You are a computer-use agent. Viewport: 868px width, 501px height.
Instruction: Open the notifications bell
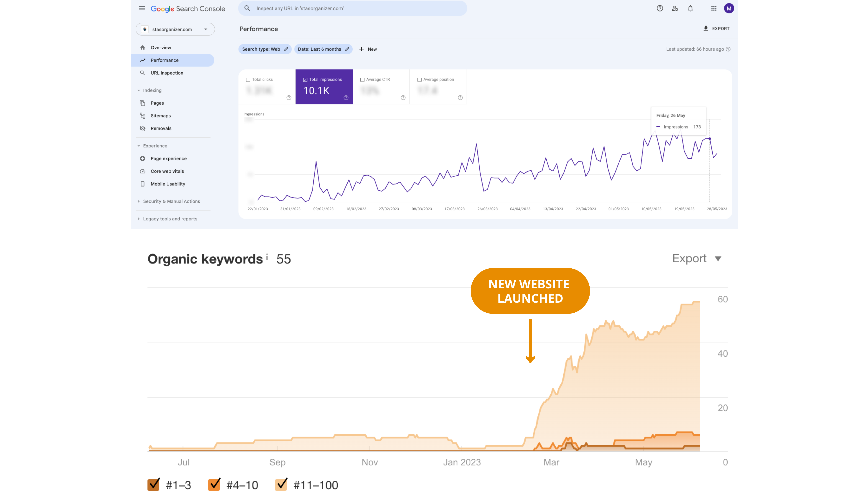pos(690,8)
